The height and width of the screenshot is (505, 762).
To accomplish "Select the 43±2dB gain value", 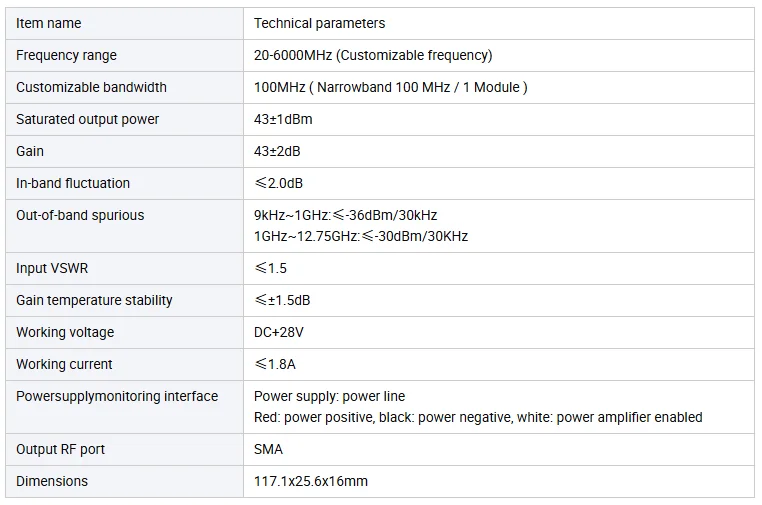I will [277, 151].
